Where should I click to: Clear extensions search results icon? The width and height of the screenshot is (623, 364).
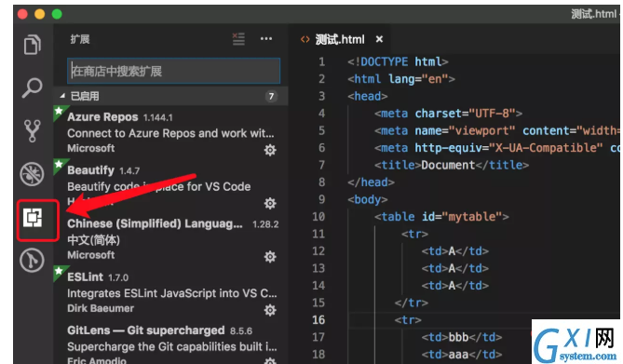click(238, 39)
